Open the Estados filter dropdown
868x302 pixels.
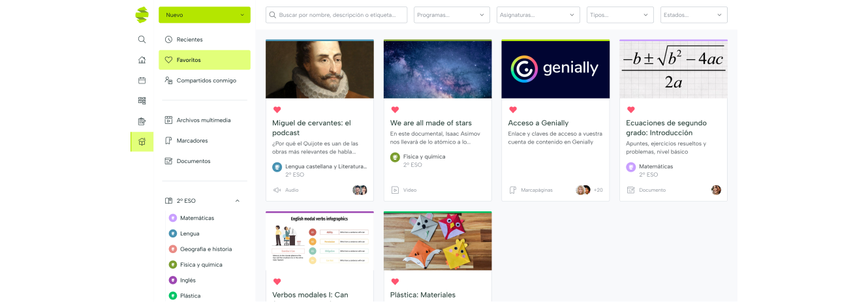[694, 15]
